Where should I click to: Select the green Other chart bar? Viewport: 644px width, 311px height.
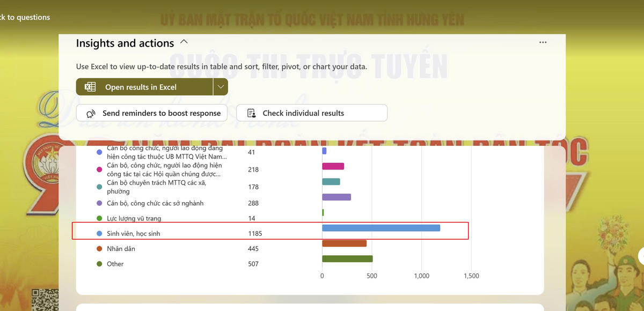tap(347, 259)
